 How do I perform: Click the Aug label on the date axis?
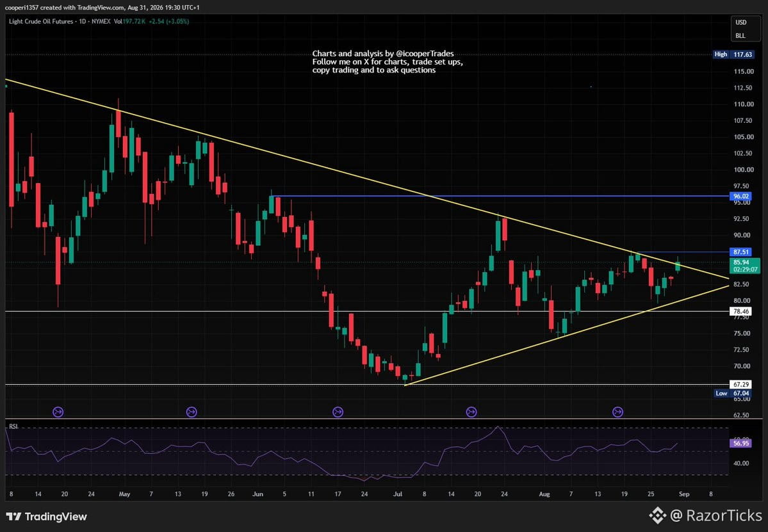click(x=544, y=494)
